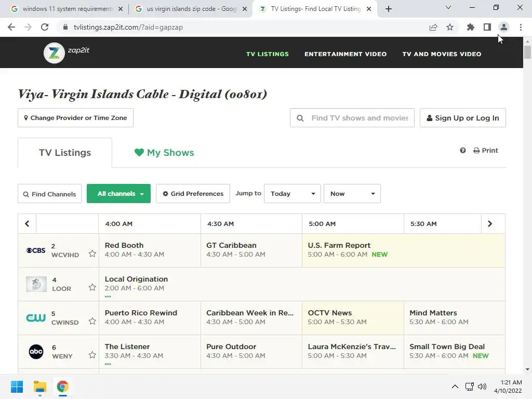Switch to us virgin islands zip code tab

[191, 9]
